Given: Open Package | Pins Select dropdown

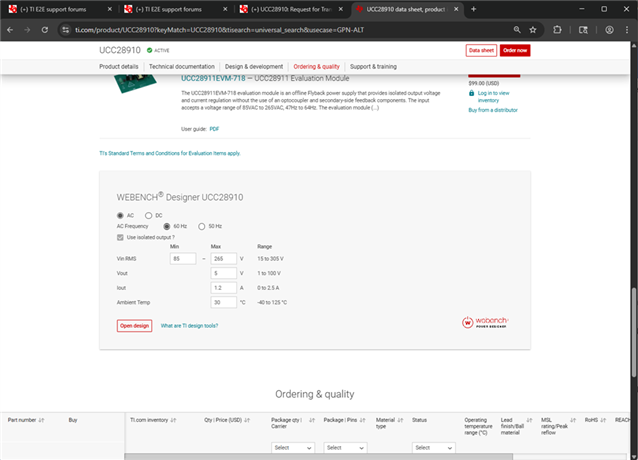Looking at the screenshot, I should coord(345,447).
